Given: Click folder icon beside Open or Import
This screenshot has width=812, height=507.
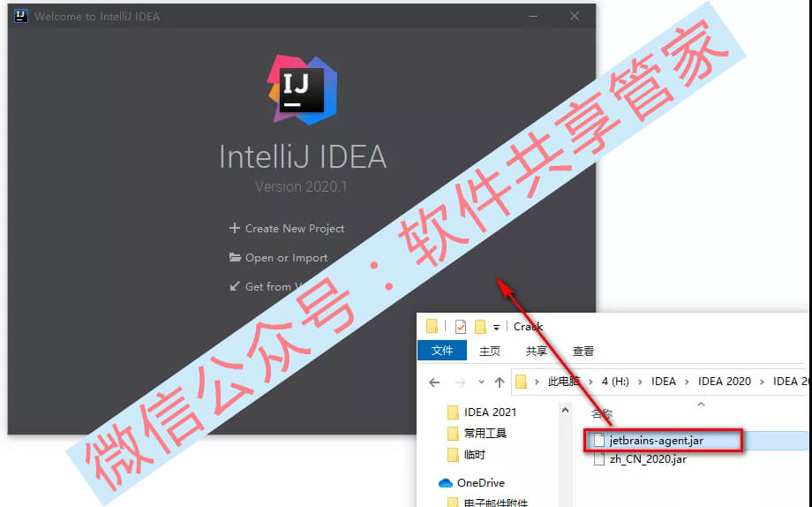Looking at the screenshot, I should click(x=235, y=257).
